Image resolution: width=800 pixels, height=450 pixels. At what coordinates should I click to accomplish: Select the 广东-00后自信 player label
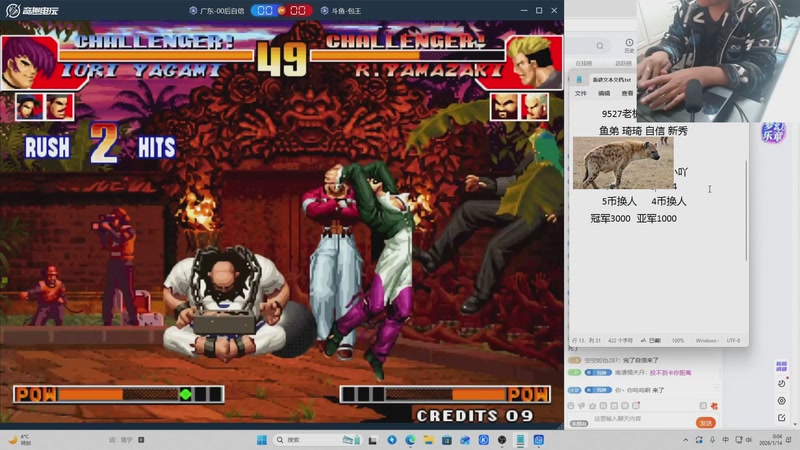click(x=217, y=11)
